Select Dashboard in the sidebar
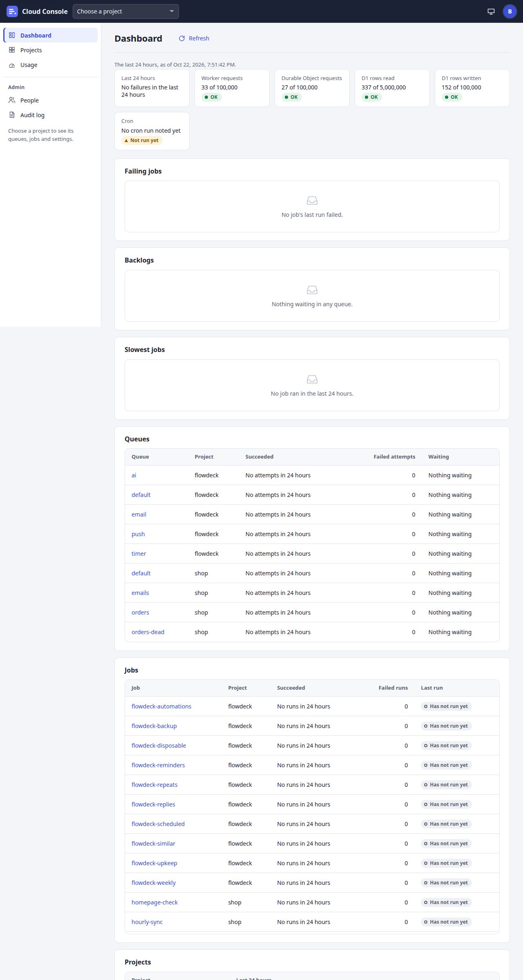Screen dimensions: 523x980 pos(51,36)
